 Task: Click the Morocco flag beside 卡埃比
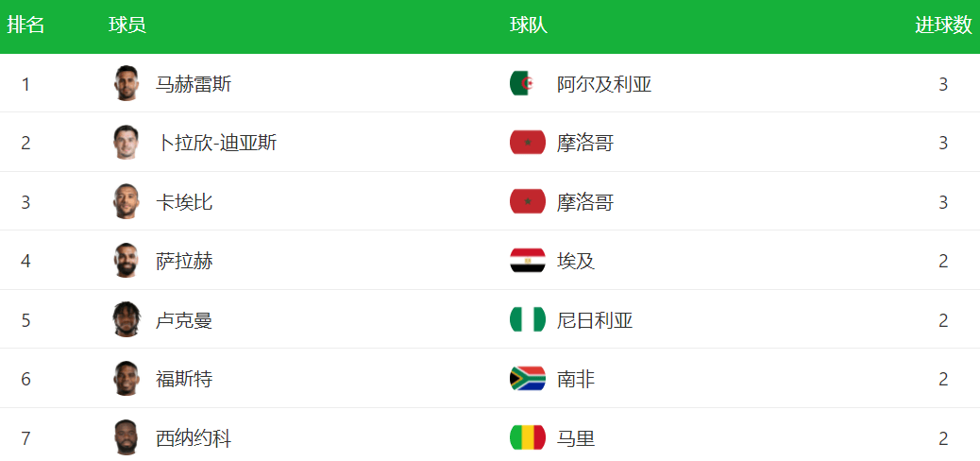click(x=527, y=202)
